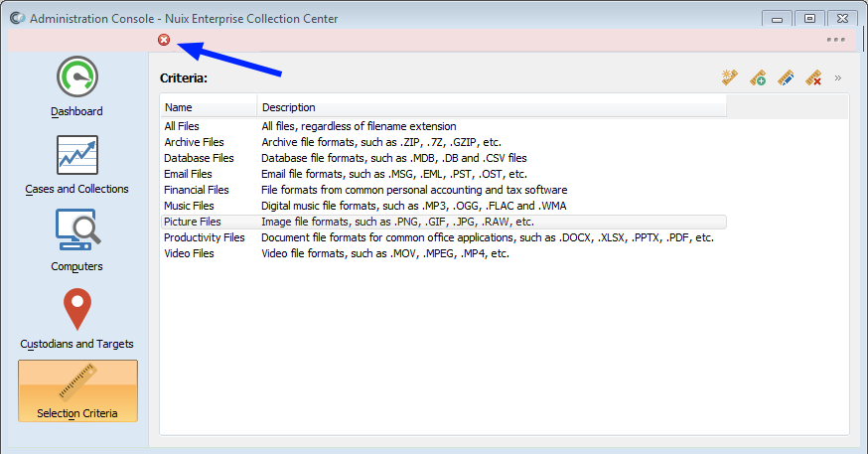Image resolution: width=868 pixels, height=454 pixels.
Task: Select the Archive Files criteria row
Action: 444,142
